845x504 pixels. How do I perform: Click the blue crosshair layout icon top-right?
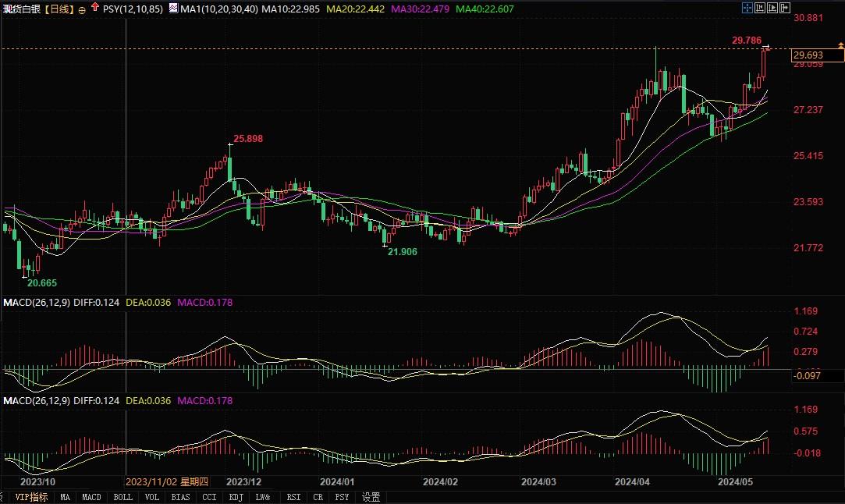point(747,7)
